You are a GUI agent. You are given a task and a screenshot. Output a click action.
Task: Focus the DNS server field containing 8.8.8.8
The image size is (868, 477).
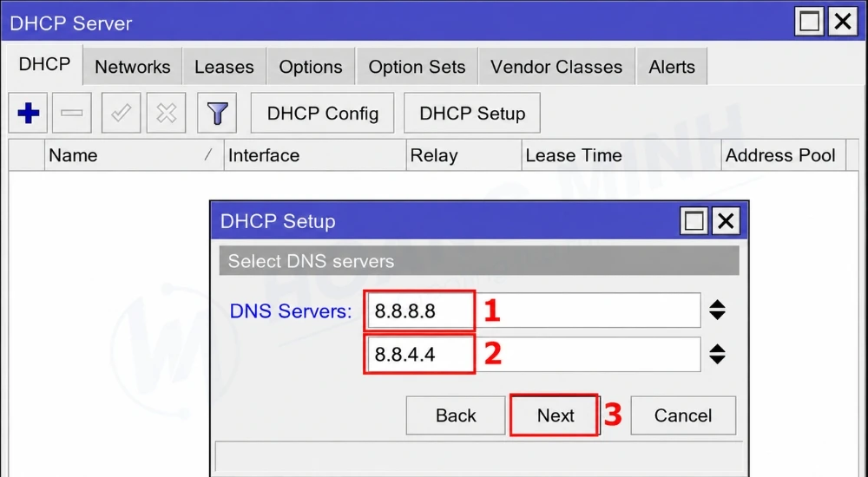click(x=533, y=310)
